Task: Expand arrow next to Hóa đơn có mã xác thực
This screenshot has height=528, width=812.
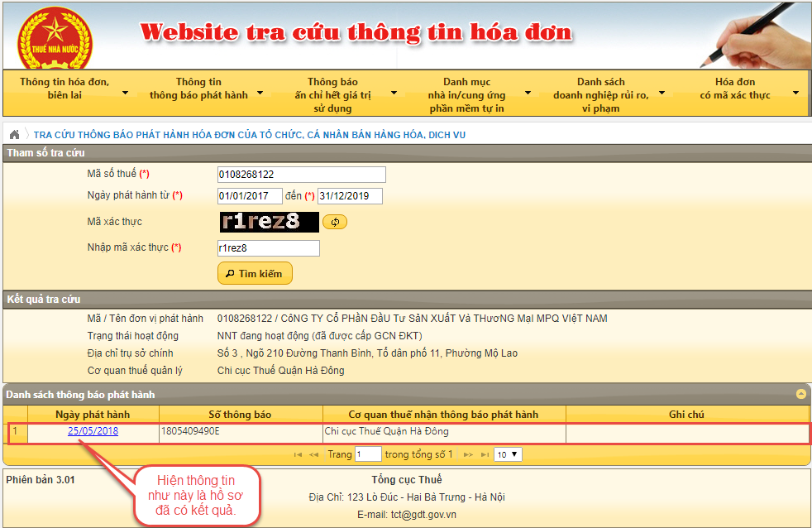Action: [x=796, y=94]
